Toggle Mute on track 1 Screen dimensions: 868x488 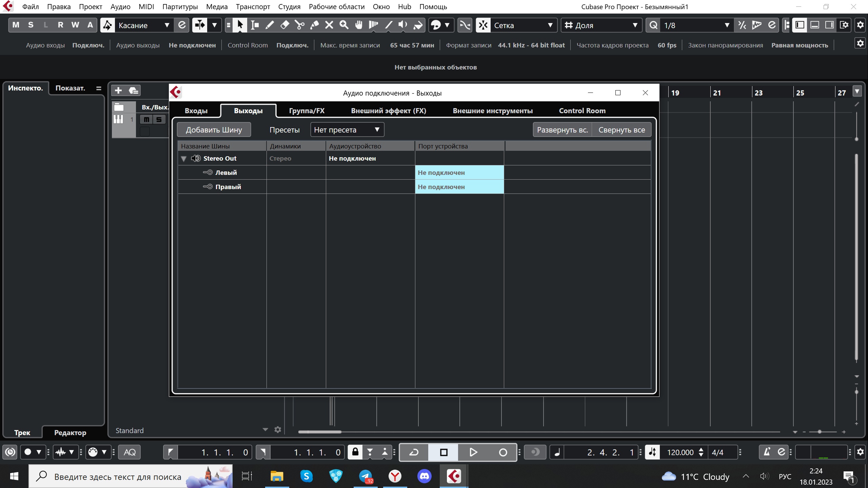click(x=146, y=119)
